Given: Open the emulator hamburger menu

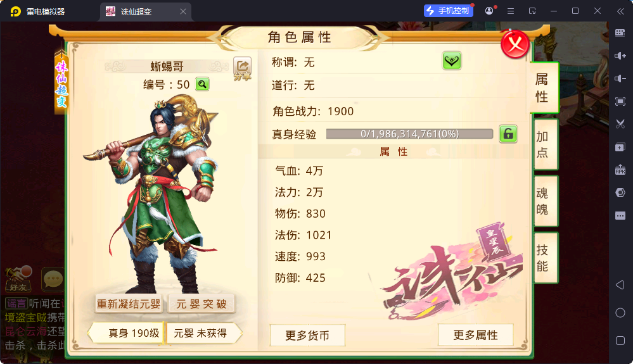Looking at the screenshot, I should 511,11.
